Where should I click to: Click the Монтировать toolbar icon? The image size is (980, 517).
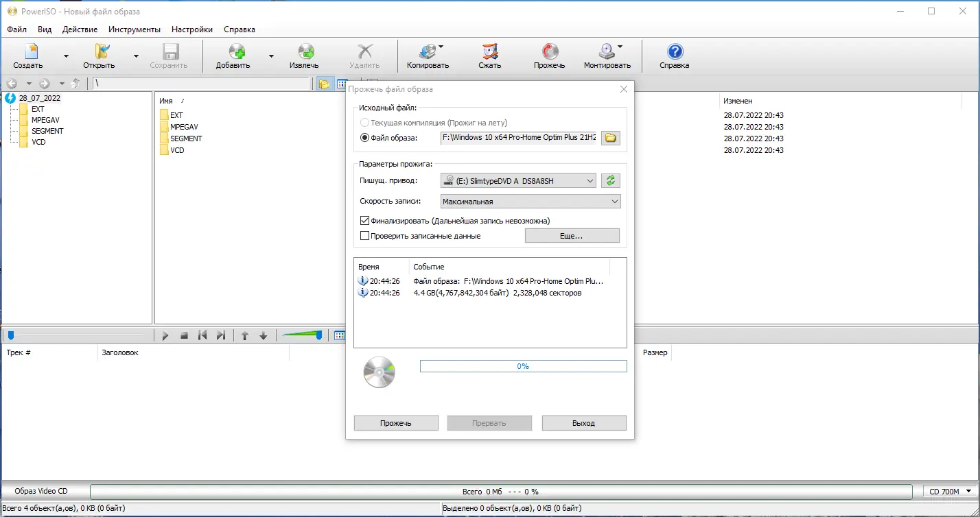point(606,52)
